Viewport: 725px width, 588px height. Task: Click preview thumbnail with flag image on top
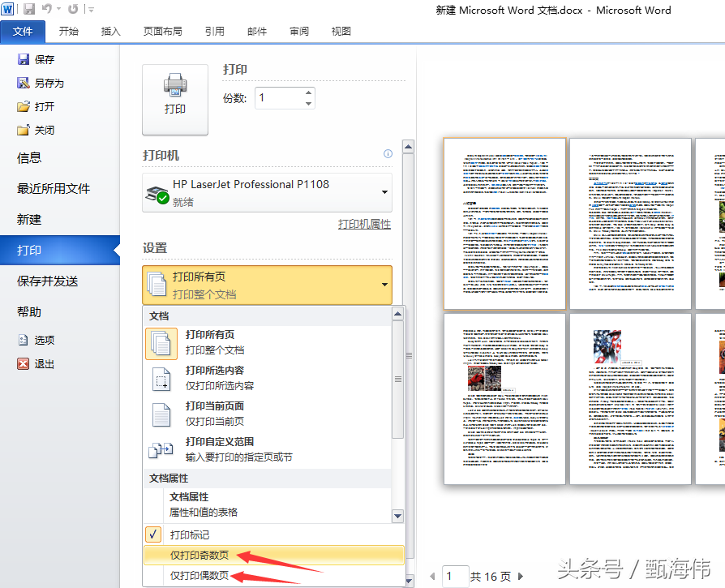[x=630, y=399]
